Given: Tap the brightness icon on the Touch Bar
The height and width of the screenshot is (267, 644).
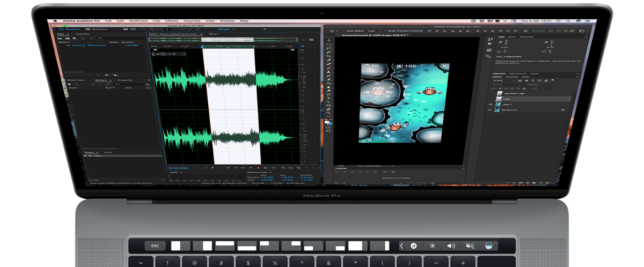Looking at the screenshot, I should (432, 246).
